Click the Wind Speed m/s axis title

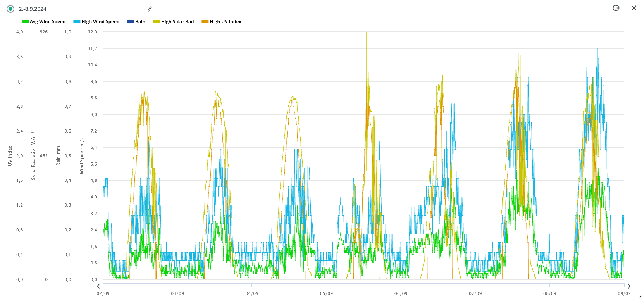coord(82,155)
